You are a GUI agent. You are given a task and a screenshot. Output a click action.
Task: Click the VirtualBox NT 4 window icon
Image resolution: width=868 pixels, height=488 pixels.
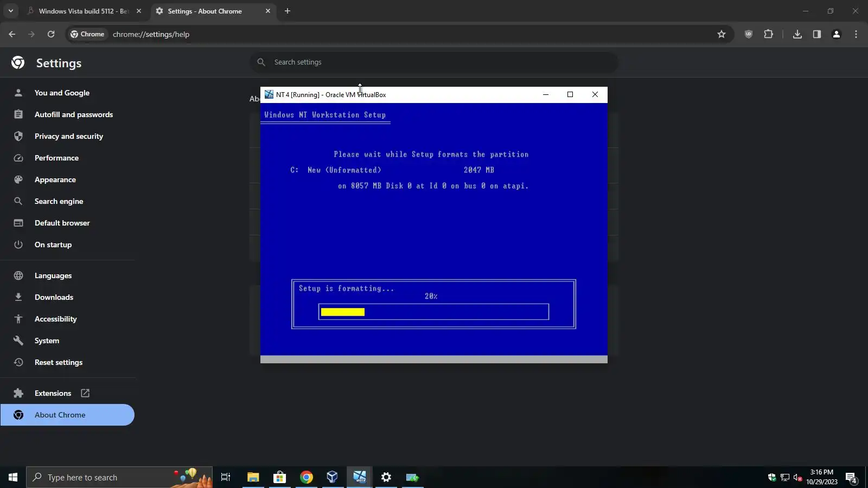point(269,94)
